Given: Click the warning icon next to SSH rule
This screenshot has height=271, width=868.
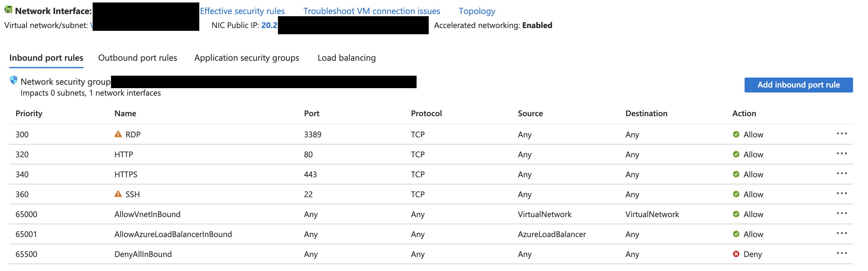Looking at the screenshot, I should point(118,194).
